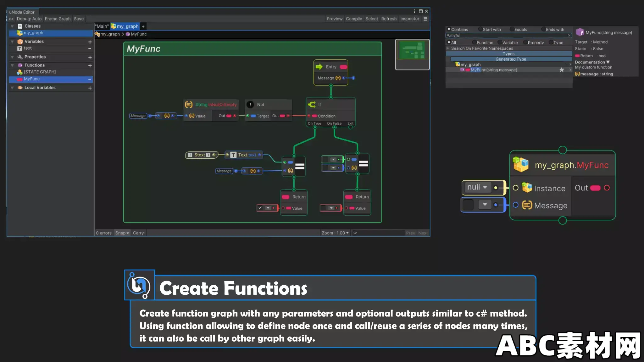Click the Select toolbar button
644x362 pixels.
[x=372, y=19]
